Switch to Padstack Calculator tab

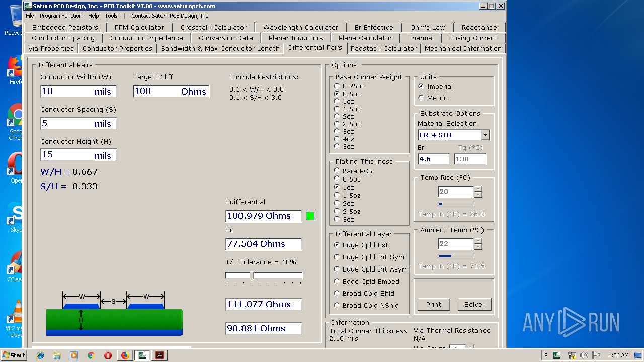383,49
